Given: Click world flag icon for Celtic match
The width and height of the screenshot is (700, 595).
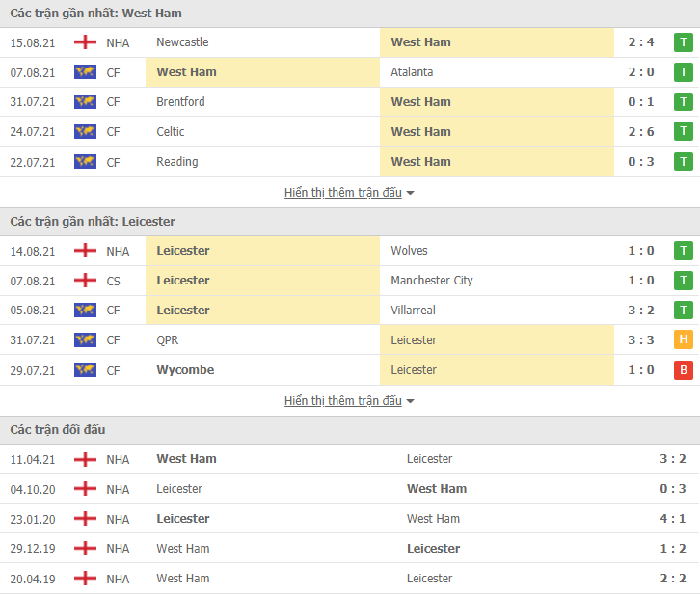Looking at the screenshot, I should 85,132.
